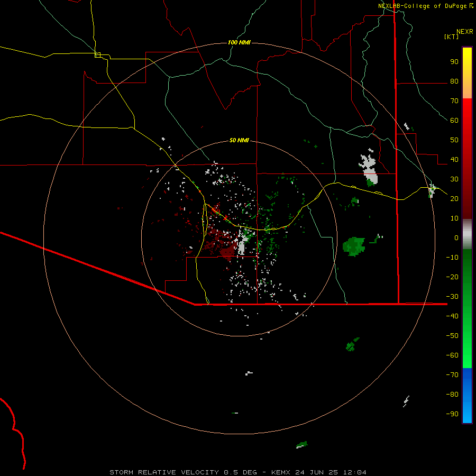
Task: Click the positive 30 scale value
Action: (x=454, y=179)
